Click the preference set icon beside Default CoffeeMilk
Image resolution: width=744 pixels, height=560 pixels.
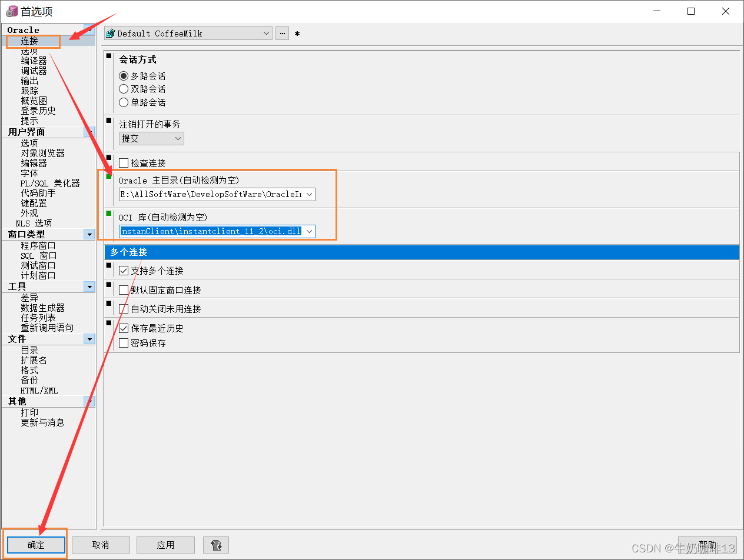(110, 33)
